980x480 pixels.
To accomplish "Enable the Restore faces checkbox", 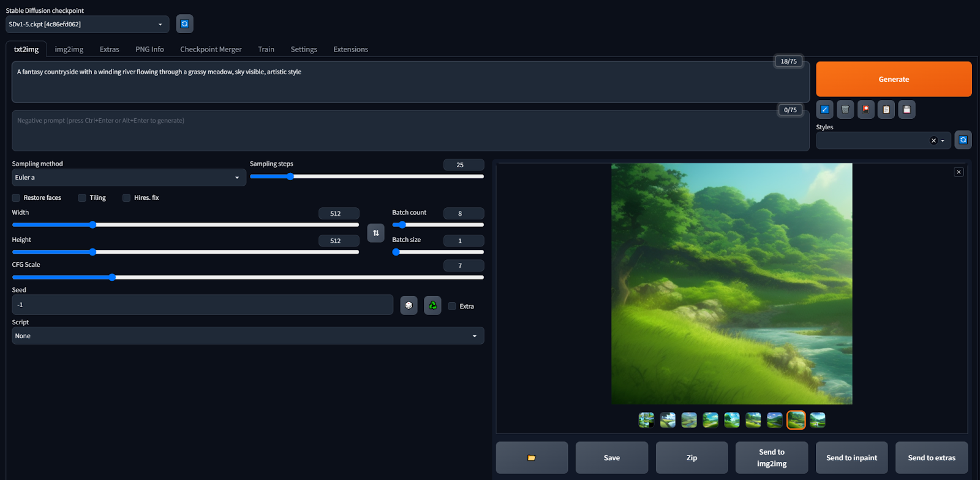I will click(x=16, y=198).
